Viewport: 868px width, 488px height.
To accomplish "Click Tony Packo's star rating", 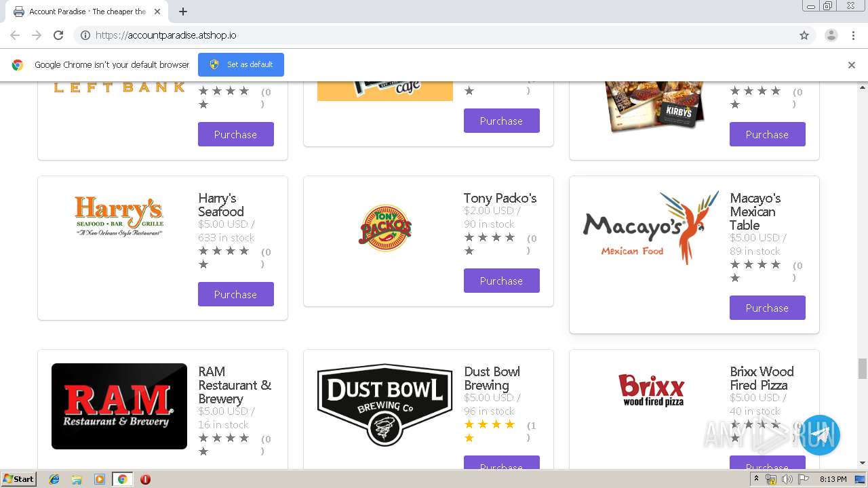I will click(490, 244).
